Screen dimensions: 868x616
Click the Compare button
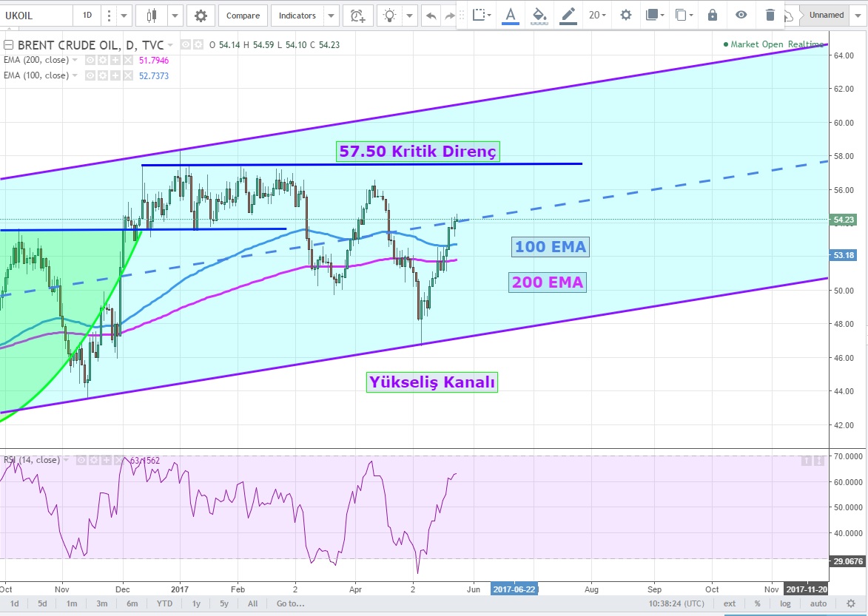(x=243, y=16)
